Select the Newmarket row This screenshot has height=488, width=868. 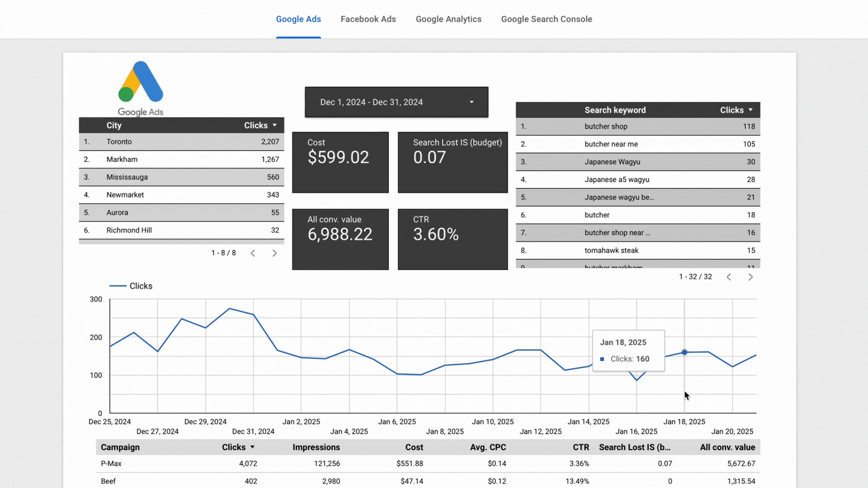(x=181, y=195)
